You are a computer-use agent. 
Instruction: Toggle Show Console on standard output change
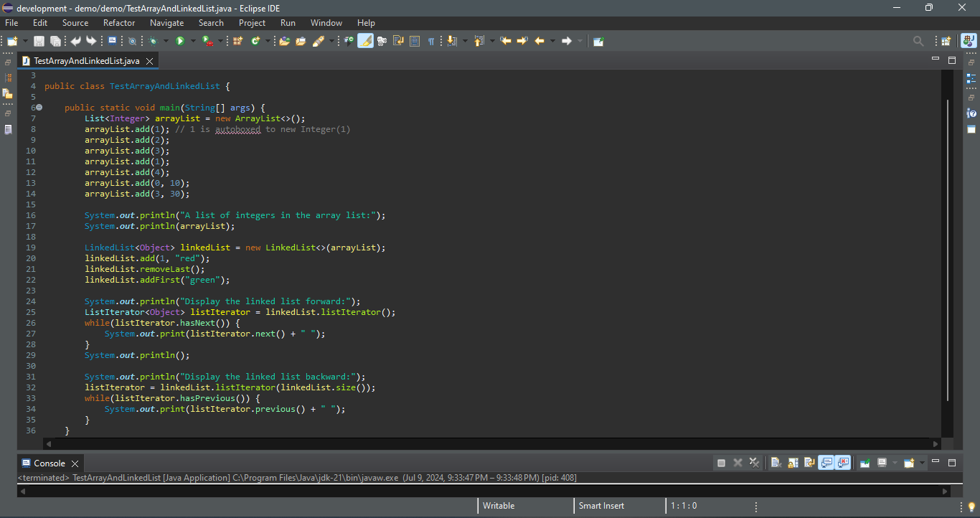pyautogui.click(x=826, y=463)
